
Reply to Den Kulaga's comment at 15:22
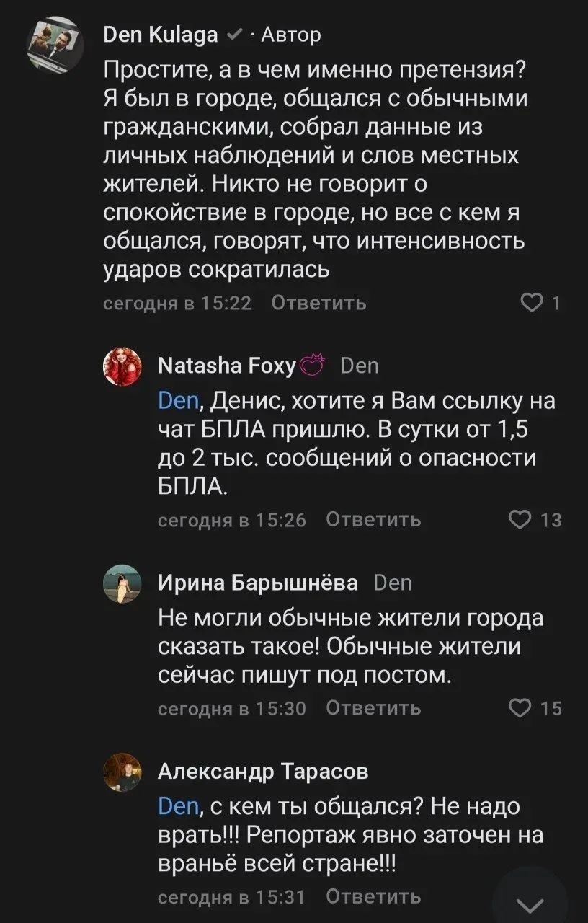pyautogui.click(x=319, y=304)
